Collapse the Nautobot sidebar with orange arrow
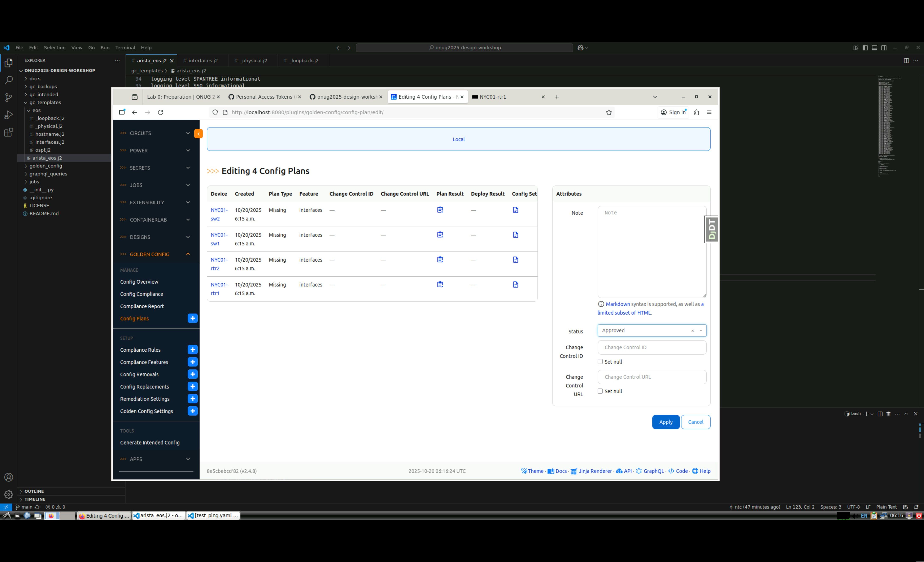The width and height of the screenshot is (924, 562). pos(198,134)
